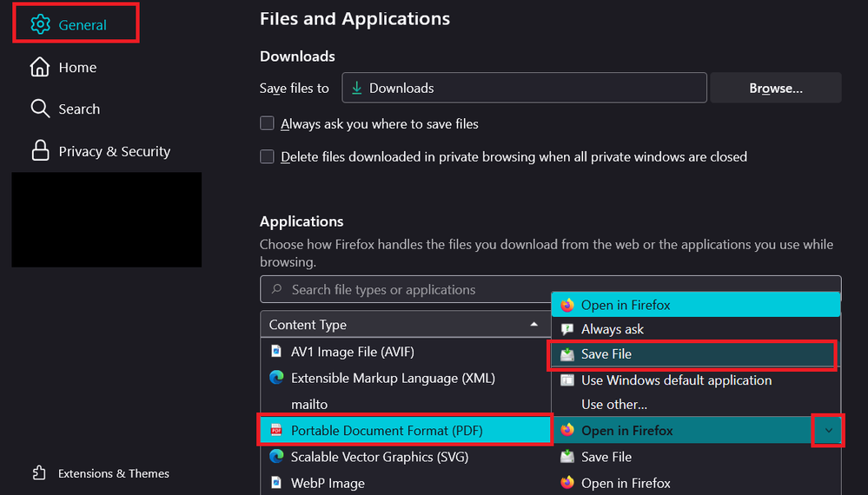Collapse the PDF action dropdown arrow

(x=828, y=430)
